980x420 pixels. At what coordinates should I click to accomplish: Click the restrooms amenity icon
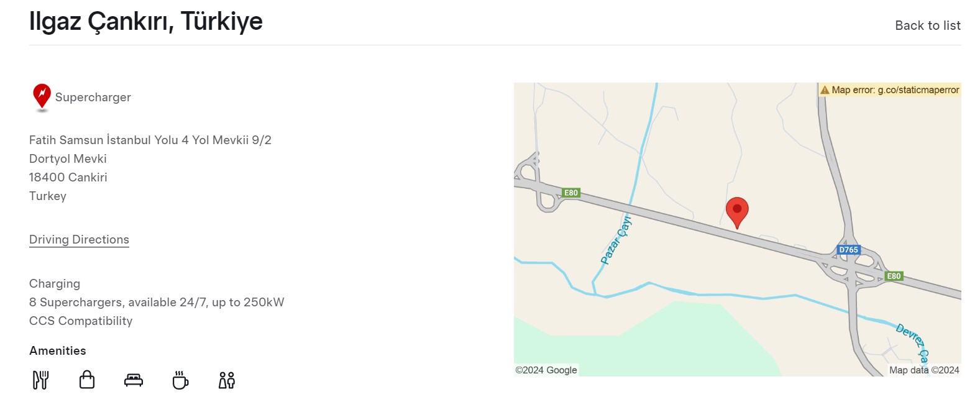coord(227,380)
